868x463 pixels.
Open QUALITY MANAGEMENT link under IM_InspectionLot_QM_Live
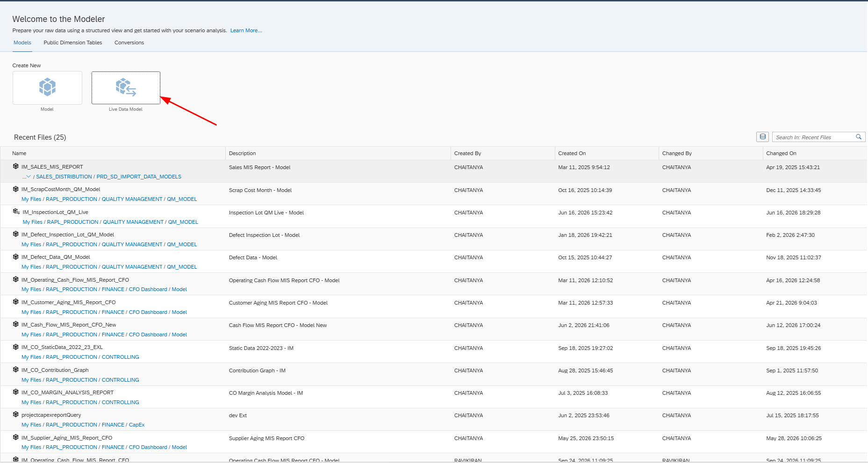[x=133, y=222]
